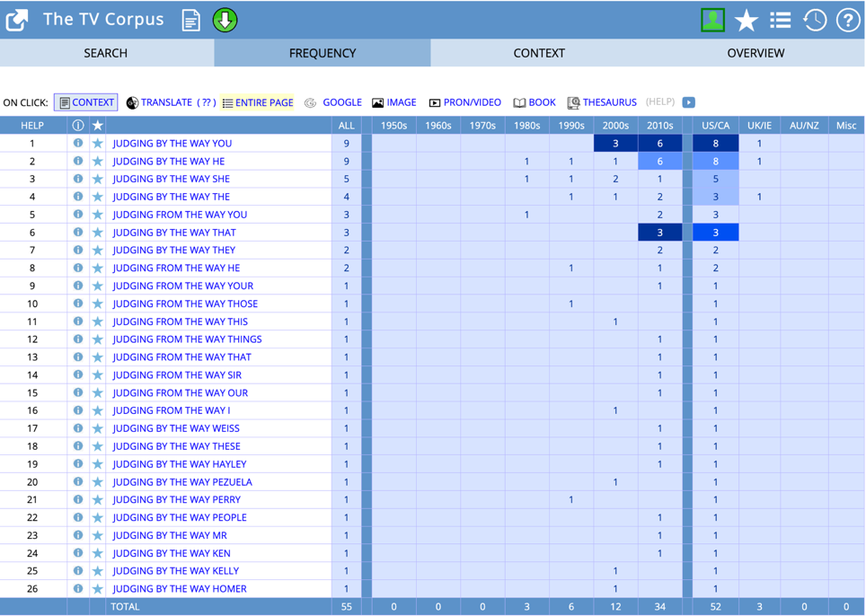This screenshot has height=616, width=866.
Task: Click the (HELP) link in on-click bar
Action: (660, 101)
